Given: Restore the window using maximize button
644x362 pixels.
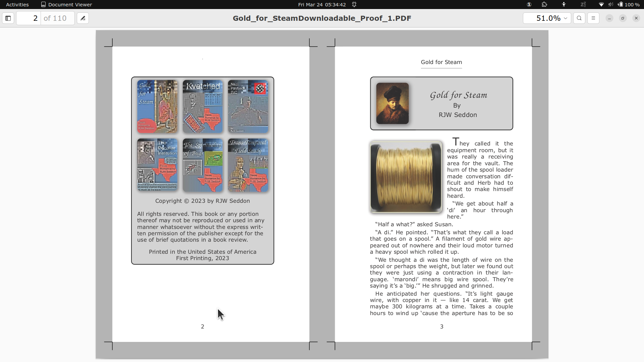Looking at the screenshot, I should [623, 18].
